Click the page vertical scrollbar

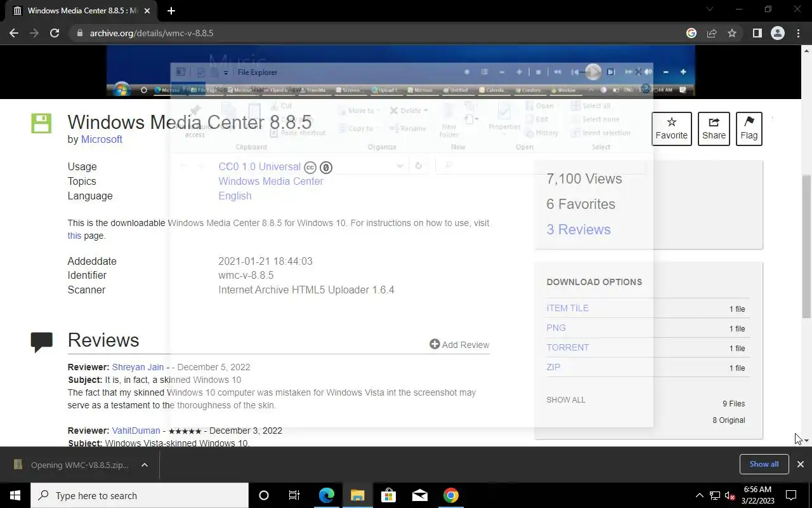(807, 246)
